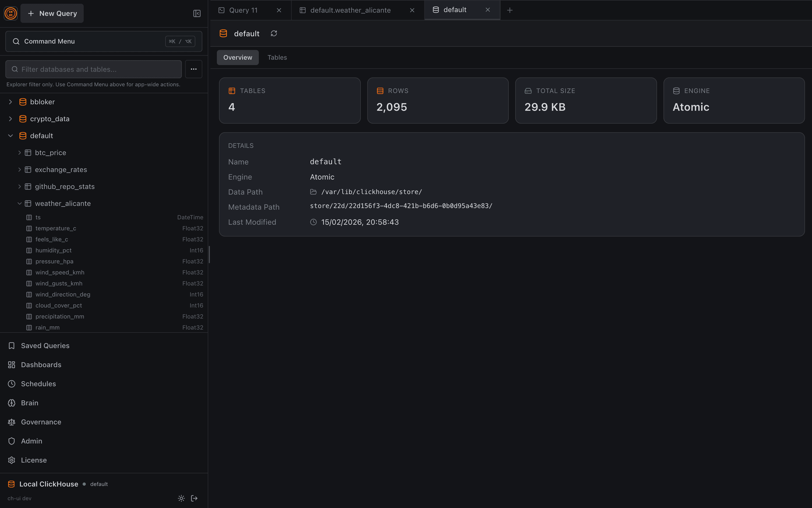Open the Admin section
The width and height of the screenshot is (812, 508).
pyautogui.click(x=31, y=441)
